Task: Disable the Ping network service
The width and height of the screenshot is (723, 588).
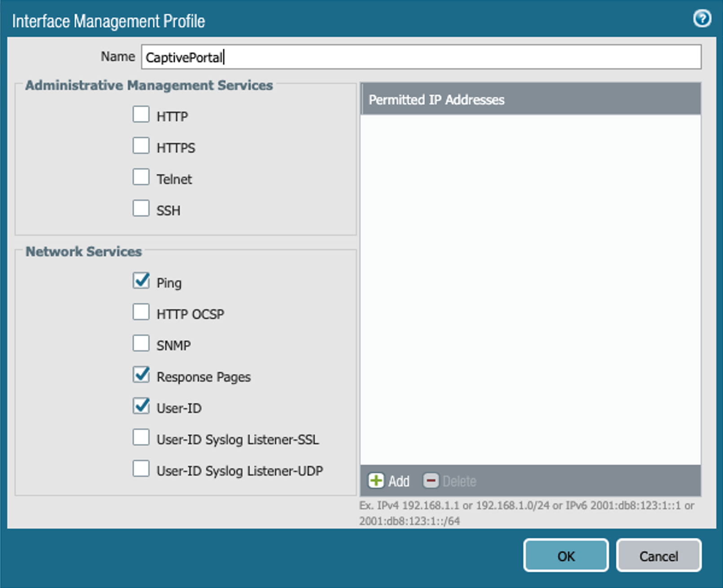Action: [141, 281]
